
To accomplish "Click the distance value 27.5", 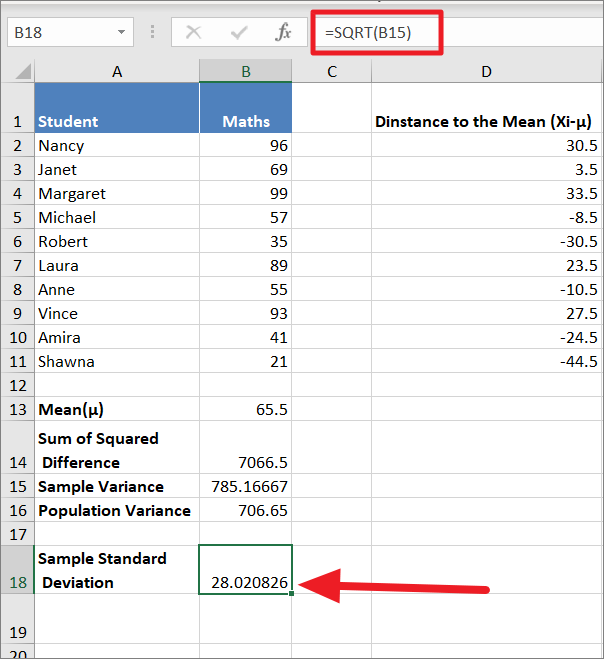I will pyautogui.click(x=487, y=313).
